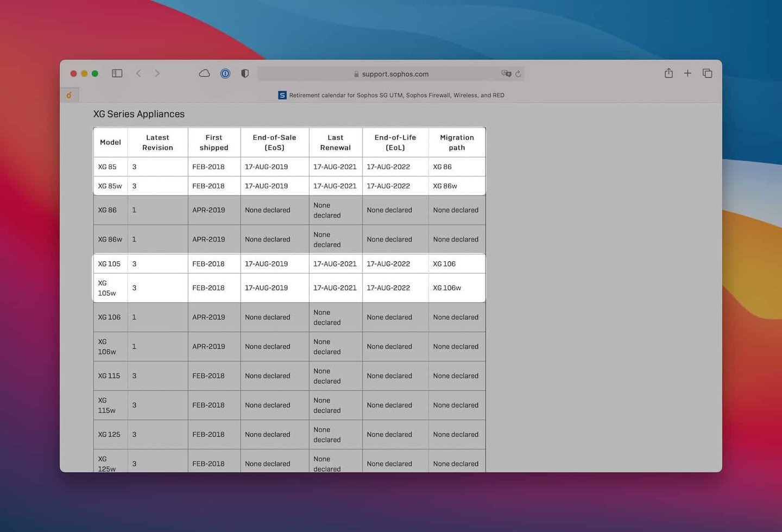Select the XG 115 model cell
This screenshot has width=782, height=532.
pos(110,376)
